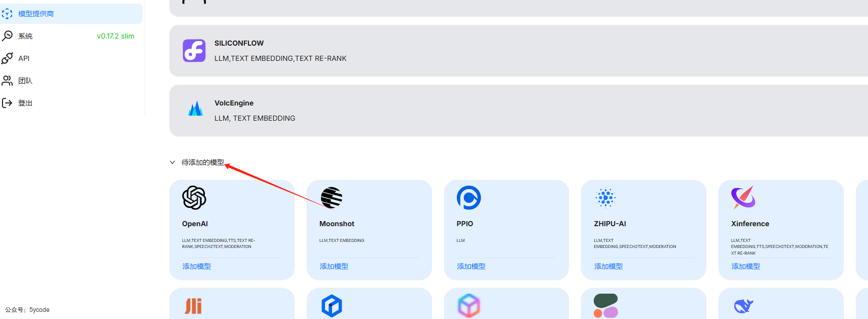Click the Xinference logo icon
Image resolution: width=868 pixels, height=319 pixels.
[743, 197]
